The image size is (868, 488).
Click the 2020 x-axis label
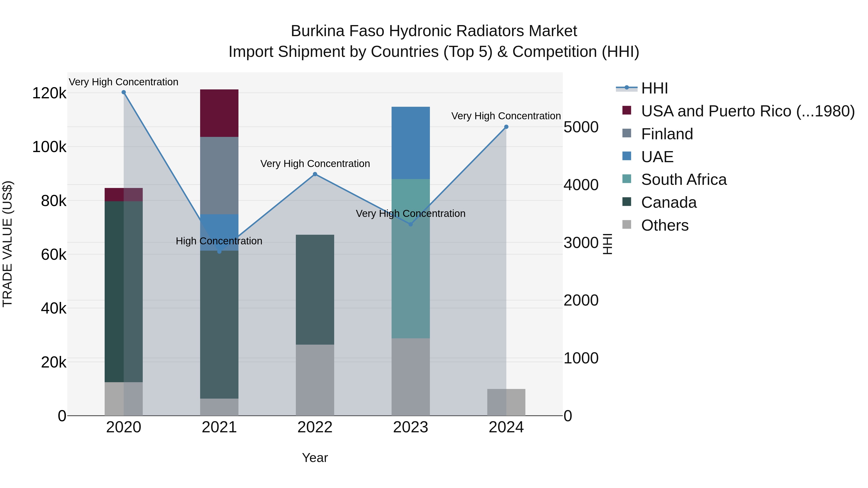coord(124,427)
